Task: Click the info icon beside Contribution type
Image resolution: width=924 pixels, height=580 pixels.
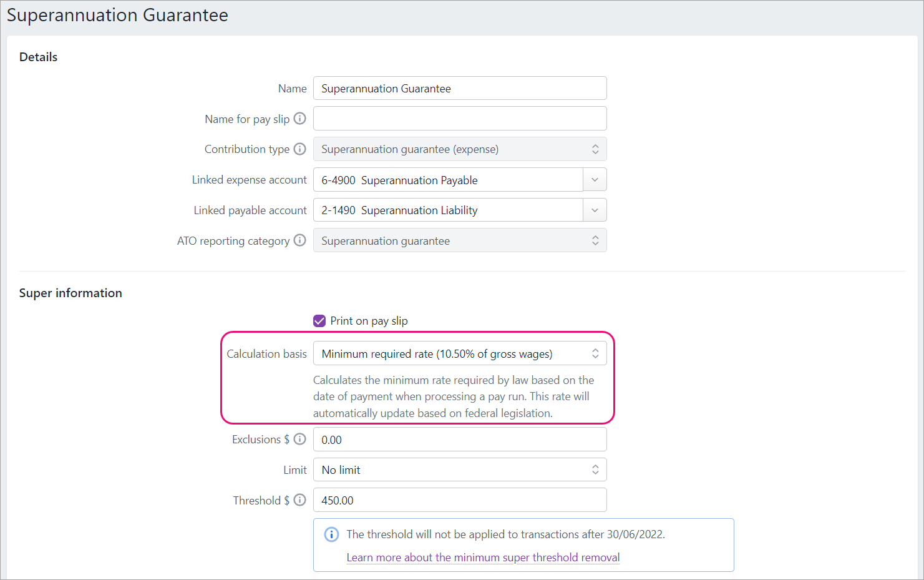Action: (300, 149)
